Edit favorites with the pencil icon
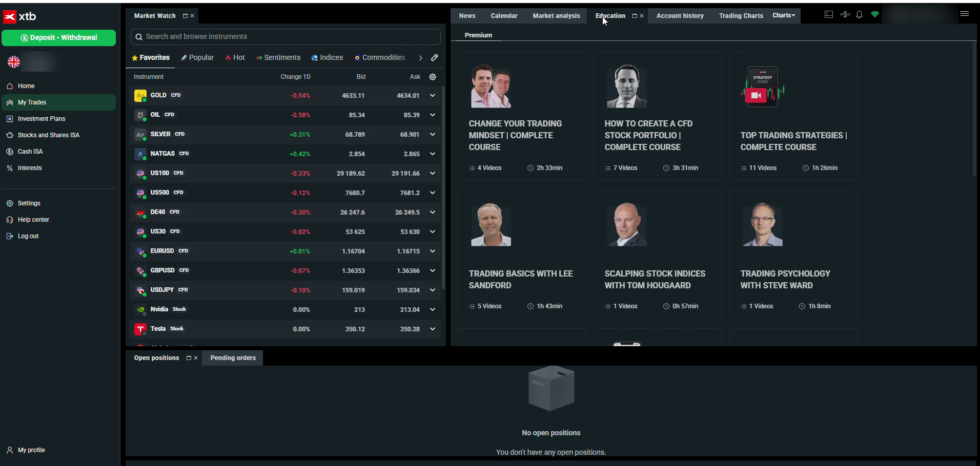980x466 pixels. (435, 58)
